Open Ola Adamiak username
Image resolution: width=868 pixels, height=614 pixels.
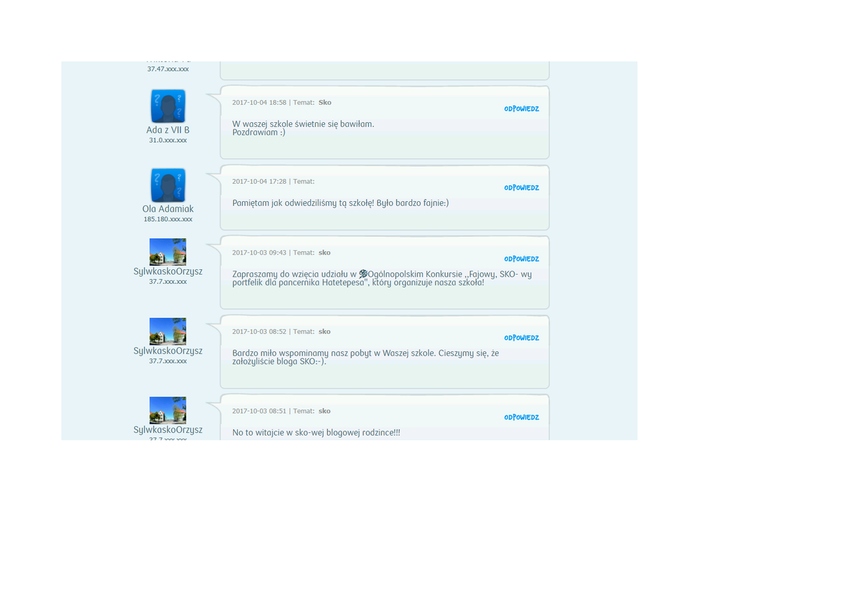click(x=168, y=209)
